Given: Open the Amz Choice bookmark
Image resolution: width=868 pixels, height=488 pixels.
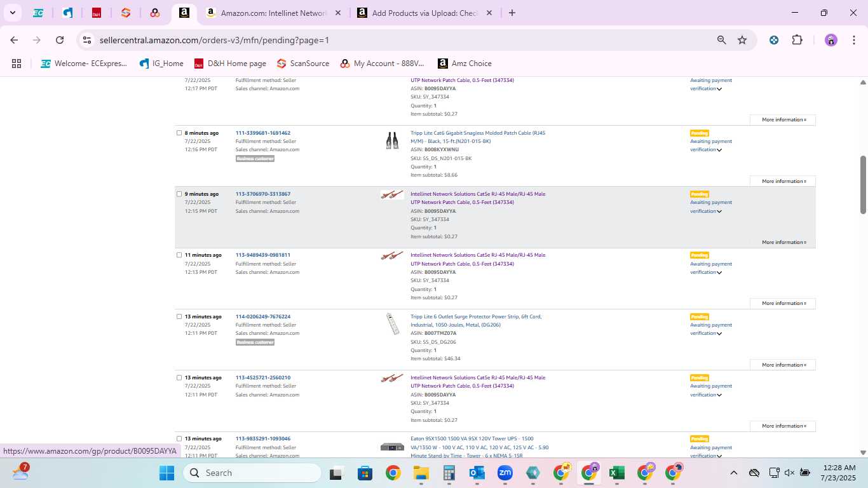Looking at the screenshot, I should tap(465, 64).
